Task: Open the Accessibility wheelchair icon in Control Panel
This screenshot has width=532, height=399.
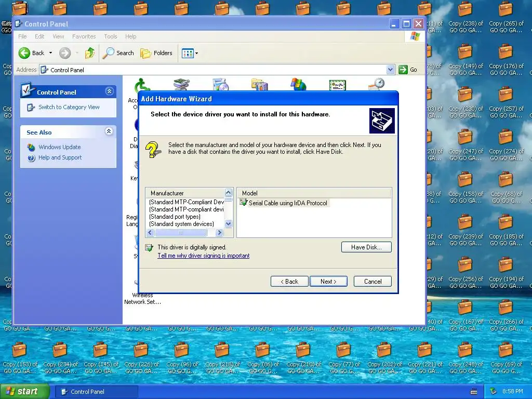Action: click(142, 85)
